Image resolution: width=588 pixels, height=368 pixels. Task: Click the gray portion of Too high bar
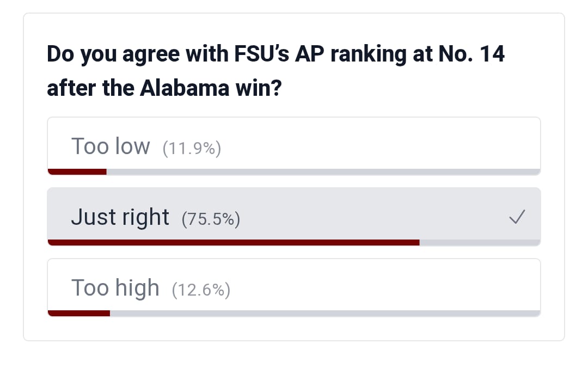tap(325, 313)
